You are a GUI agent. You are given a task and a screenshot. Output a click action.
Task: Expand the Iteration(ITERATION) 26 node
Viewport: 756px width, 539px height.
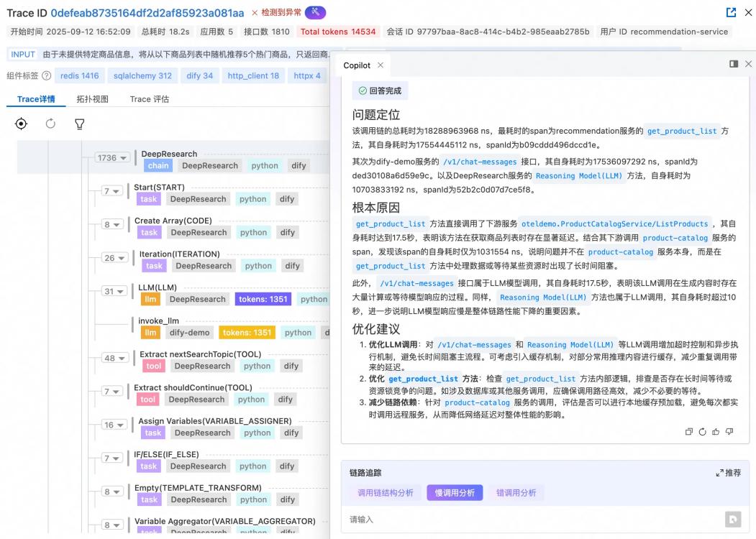[x=114, y=259]
